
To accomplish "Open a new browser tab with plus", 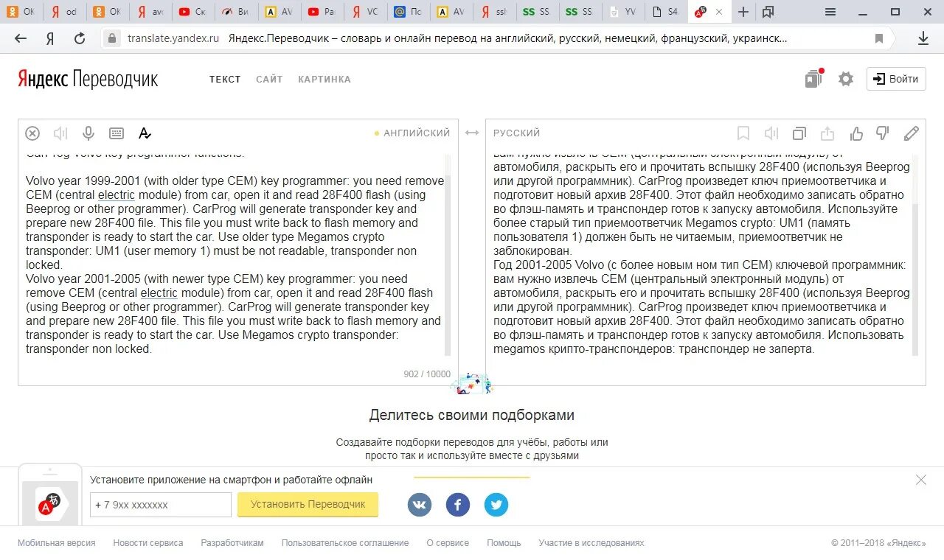I will (743, 12).
